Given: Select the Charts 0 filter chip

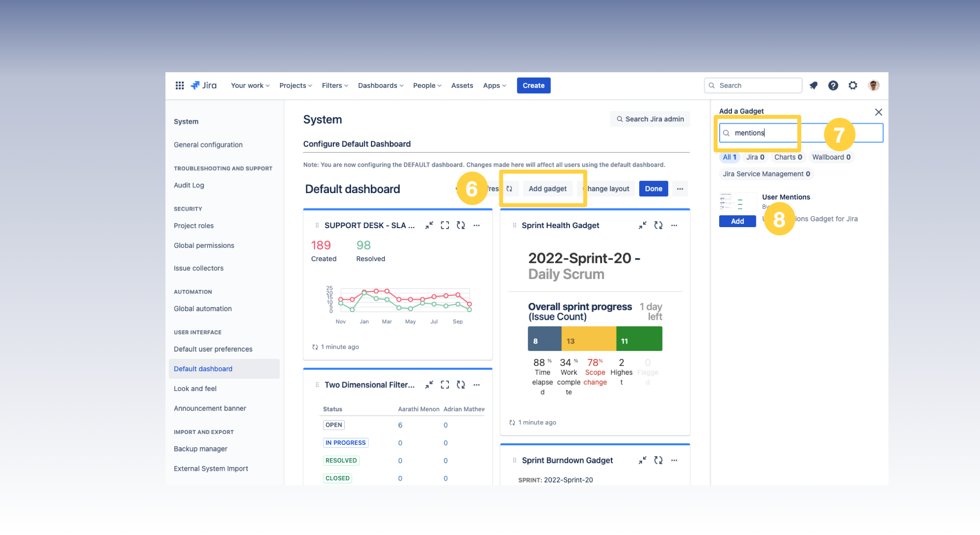Looking at the screenshot, I should click(788, 157).
